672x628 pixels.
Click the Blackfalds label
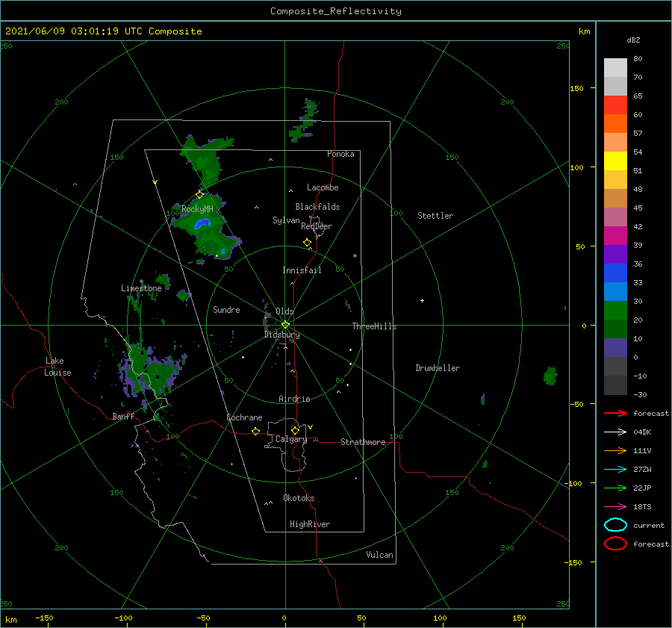(x=317, y=207)
